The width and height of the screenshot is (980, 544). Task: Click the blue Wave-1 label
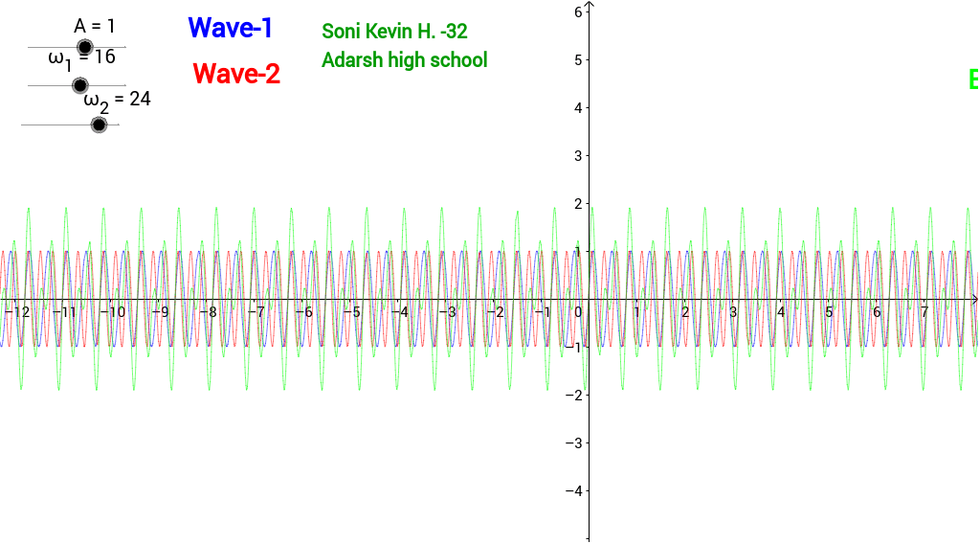230,28
